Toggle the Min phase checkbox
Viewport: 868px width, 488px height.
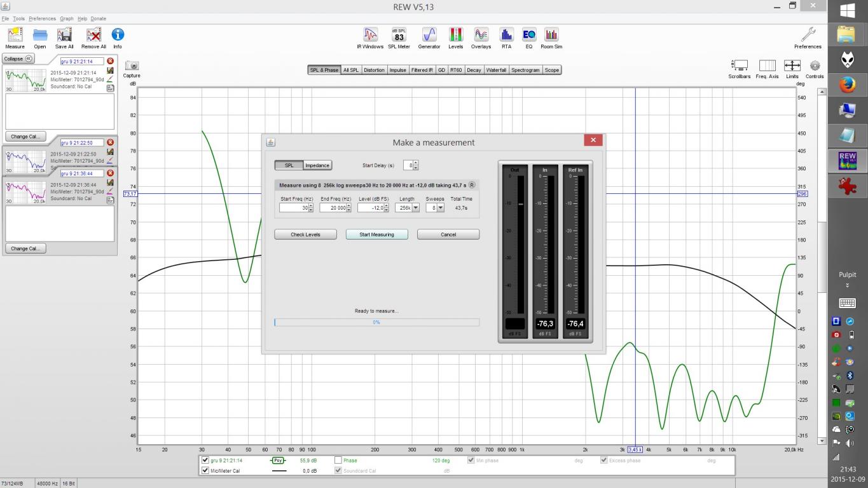pos(471,460)
